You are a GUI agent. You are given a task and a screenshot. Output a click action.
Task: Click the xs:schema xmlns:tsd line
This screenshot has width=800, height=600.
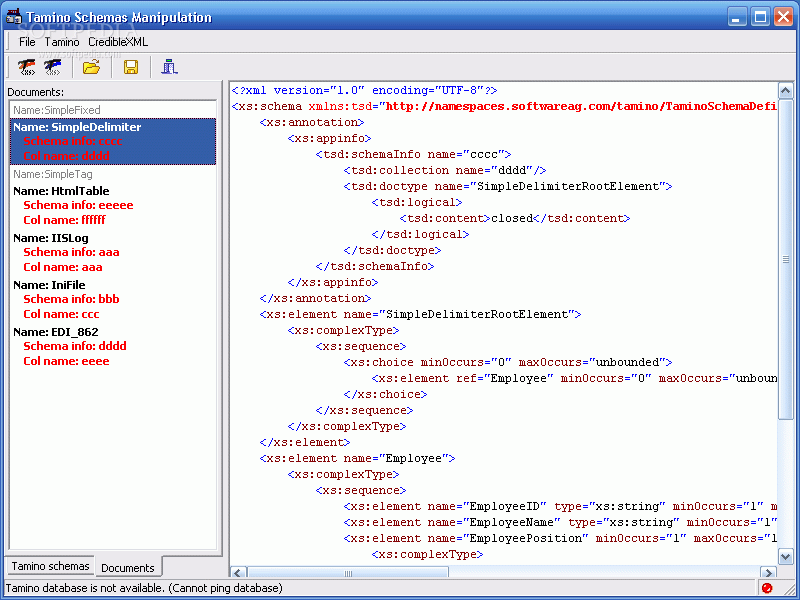[x=504, y=106]
